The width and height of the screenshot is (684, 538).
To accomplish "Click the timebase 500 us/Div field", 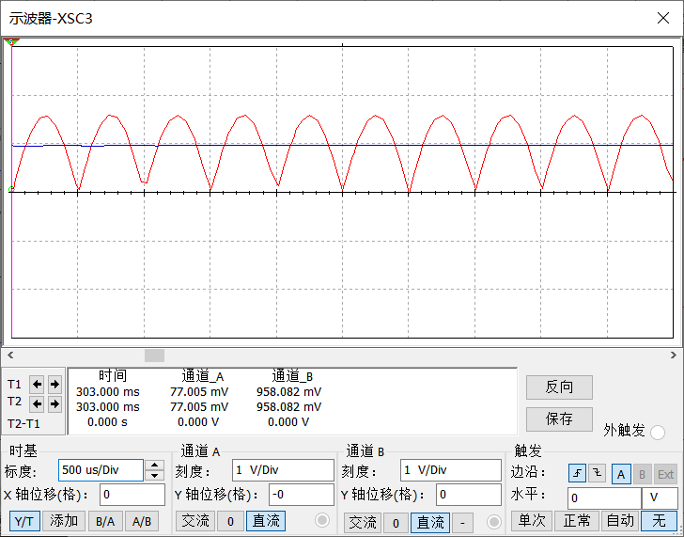I will [x=101, y=470].
